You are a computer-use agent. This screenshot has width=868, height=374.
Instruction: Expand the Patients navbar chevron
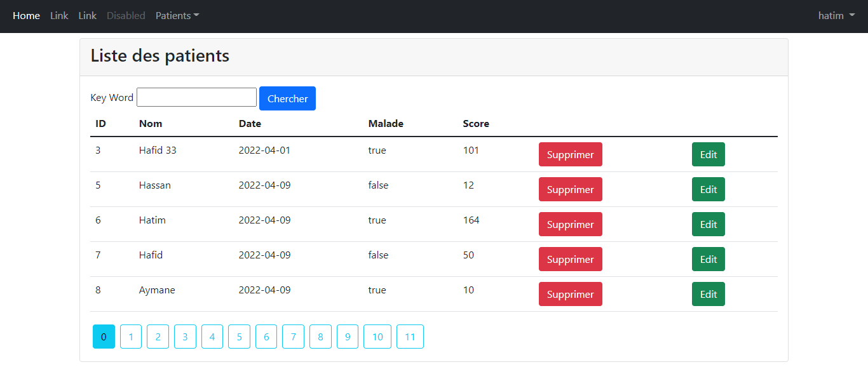[x=196, y=15]
